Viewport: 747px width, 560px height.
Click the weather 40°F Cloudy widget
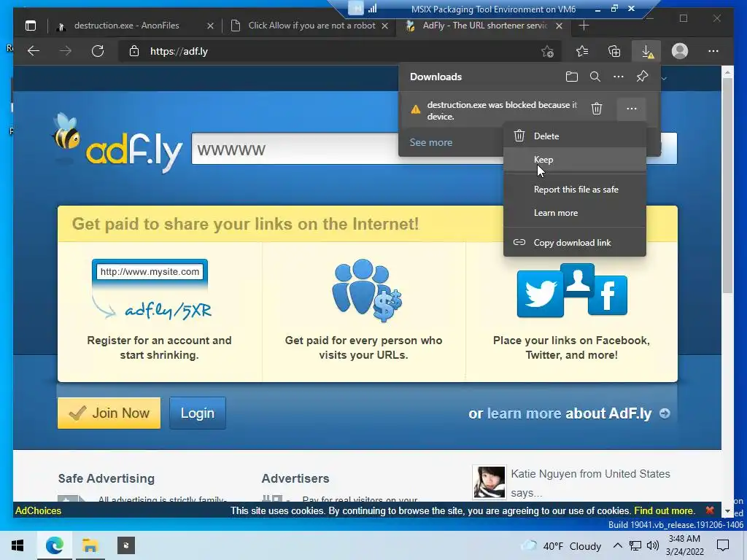[561, 545]
